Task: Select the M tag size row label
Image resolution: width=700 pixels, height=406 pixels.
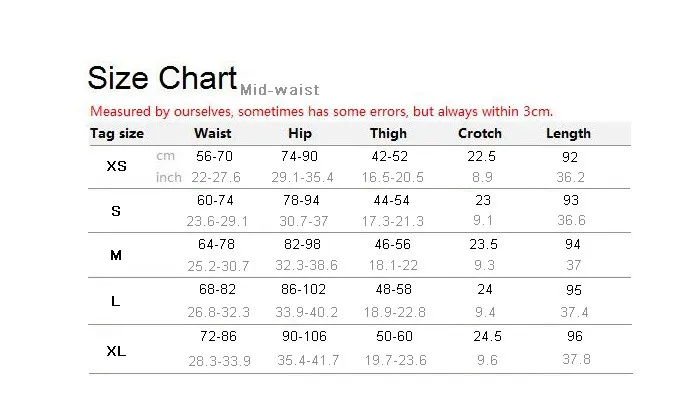Action: click(116, 255)
